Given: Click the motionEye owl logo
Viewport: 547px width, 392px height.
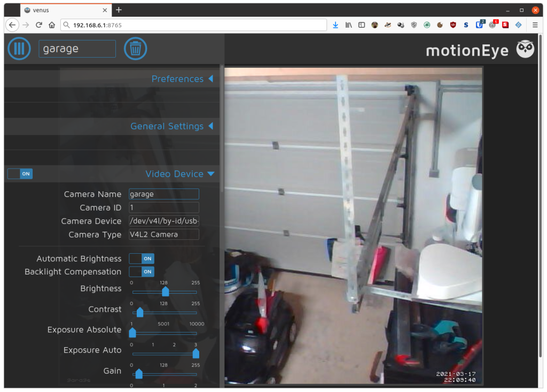Looking at the screenshot, I should 525,49.
